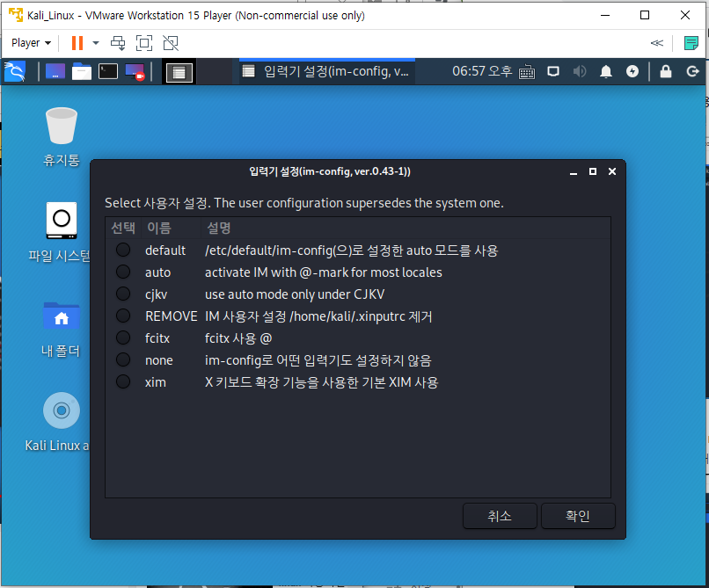Screen dimensions: 709x588
Task: Open the notifications bell
Action: tap(606, 71)
